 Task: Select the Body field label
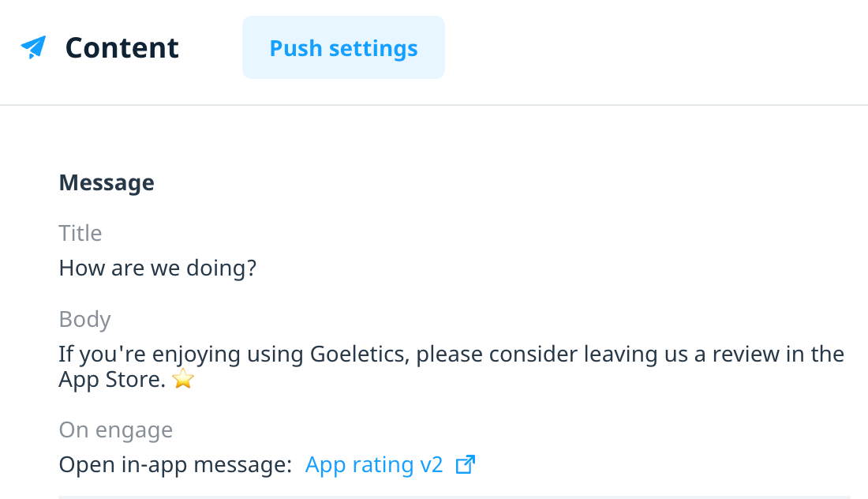[84, 320]
